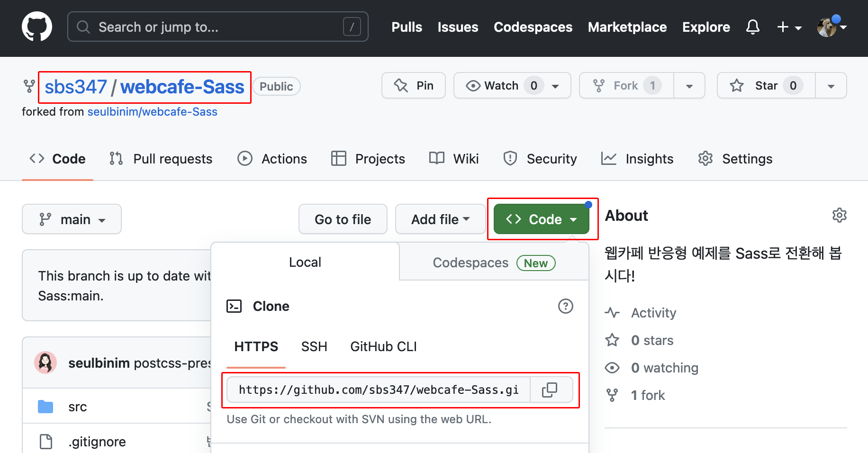Fork the repository
Viewport: 868px width, 453px height.
tap(626, 85)
